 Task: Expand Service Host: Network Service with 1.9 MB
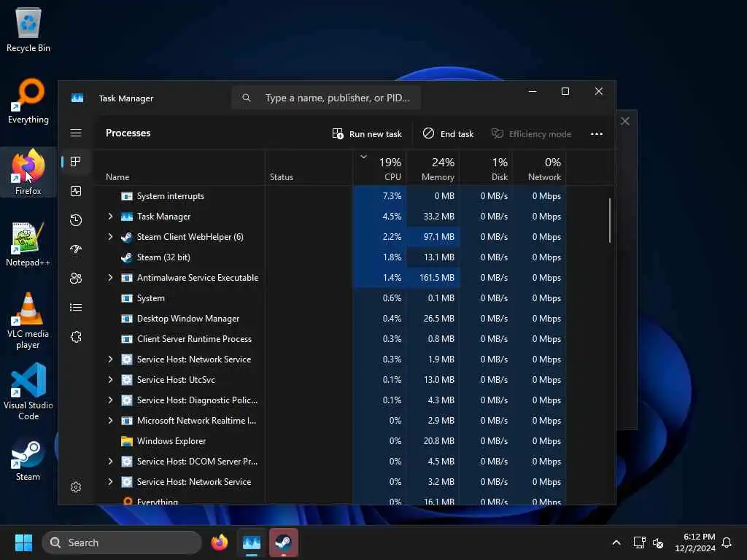click(x=110, y=359)
